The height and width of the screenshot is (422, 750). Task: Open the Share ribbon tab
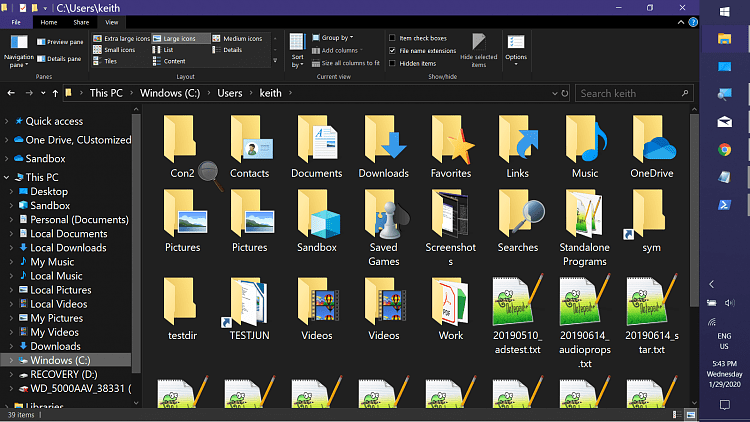(81, 22)
